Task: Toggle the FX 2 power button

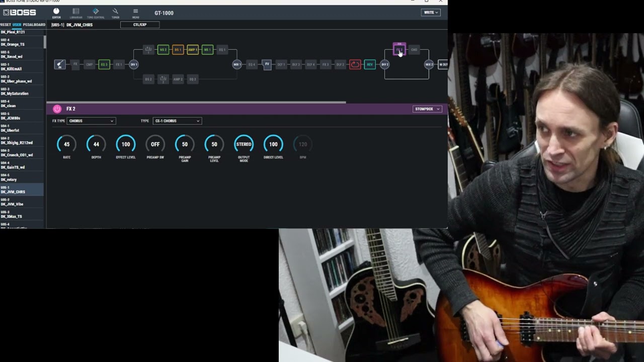Action: pos(57,109)
